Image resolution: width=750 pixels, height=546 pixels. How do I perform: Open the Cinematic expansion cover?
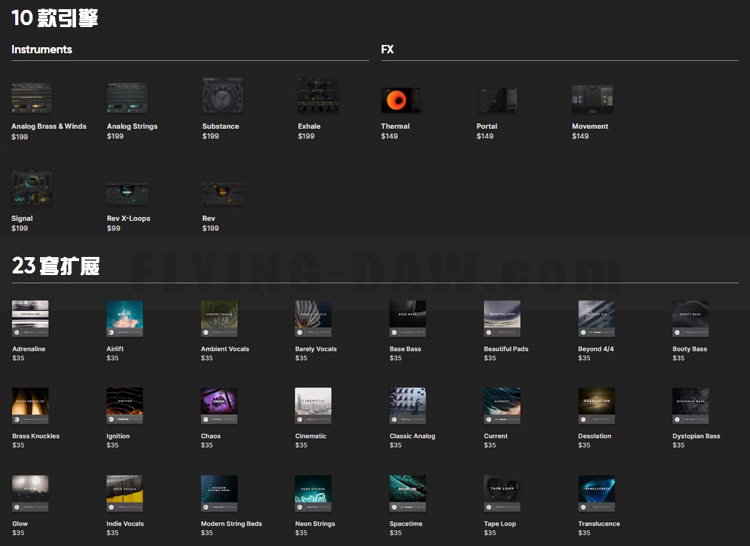313,405
